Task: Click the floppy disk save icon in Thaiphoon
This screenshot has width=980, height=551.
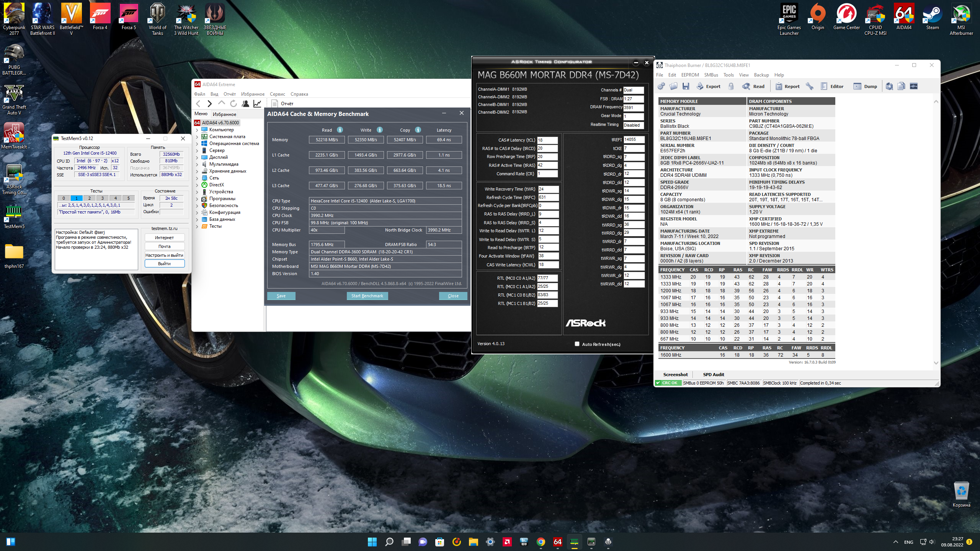Action: [686, 86]
